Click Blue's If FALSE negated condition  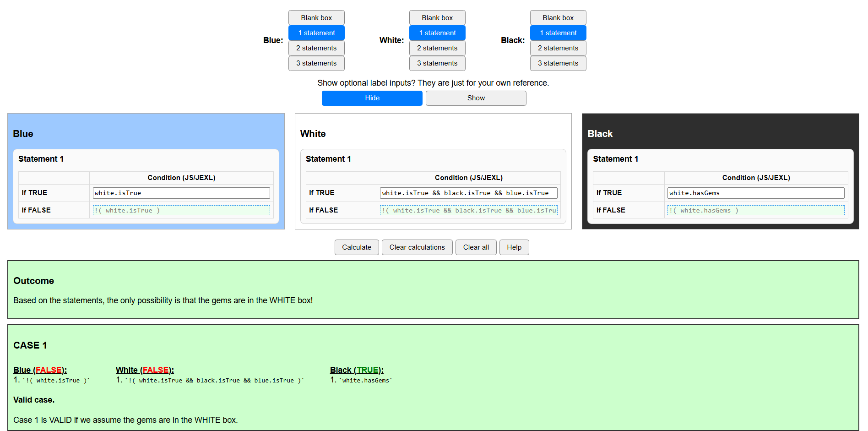181,211
